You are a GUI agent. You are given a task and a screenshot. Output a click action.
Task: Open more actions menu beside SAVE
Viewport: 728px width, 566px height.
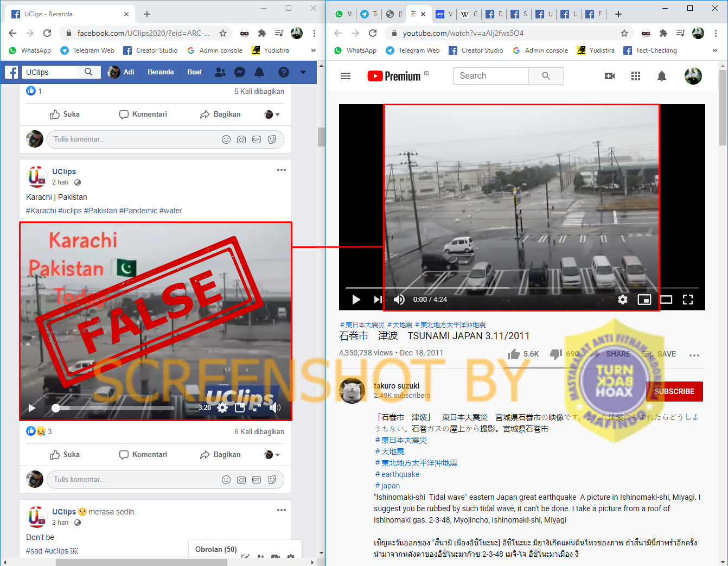(x=694, y=355)
